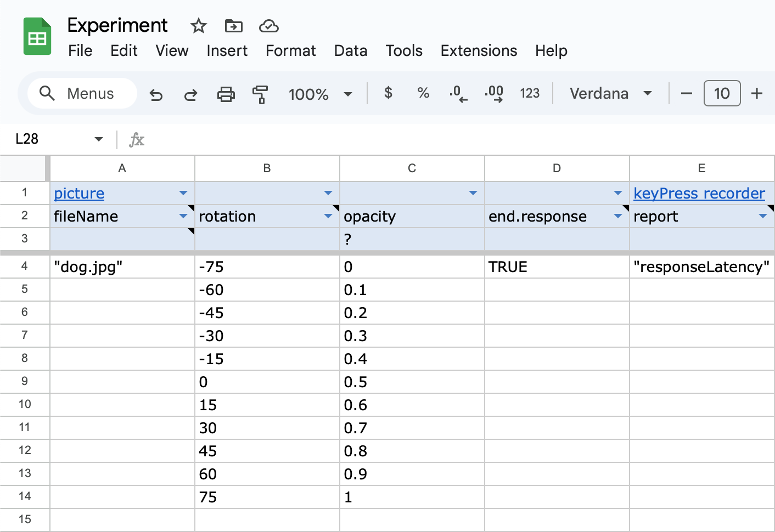Open the View menu
Viewport: 775px width, 532px height.
click(172, 50)
